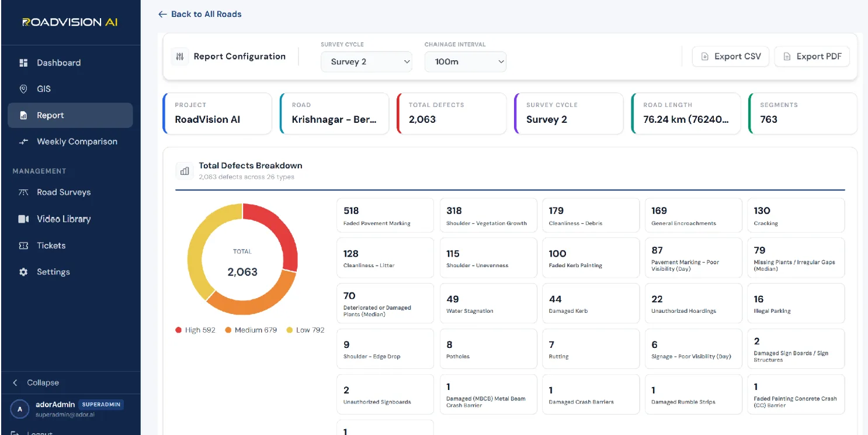
Task: Click the bar chart icon beside Total Defects Breakdown
Action: (x=185, y=171)
